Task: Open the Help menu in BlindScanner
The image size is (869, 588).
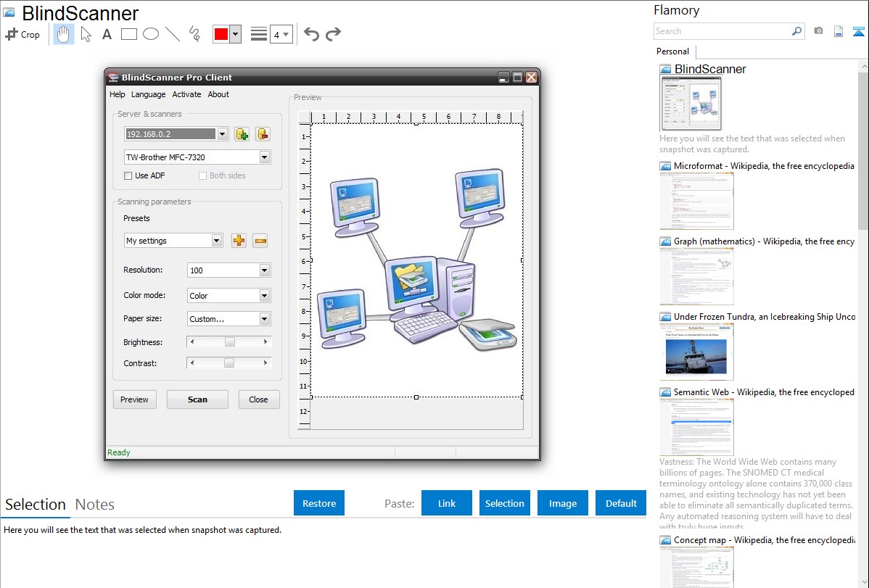Action: click(x=117, y=94)
